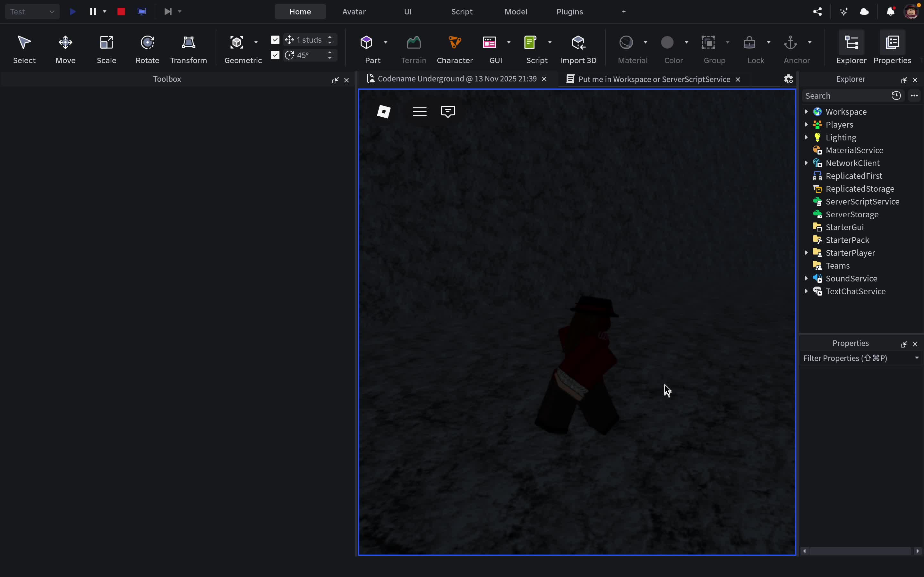Image resolution: width=924 pixels, height=577 pixels.
Task: Toggle the stud snapping checkbox
Action: click(275, 39)
